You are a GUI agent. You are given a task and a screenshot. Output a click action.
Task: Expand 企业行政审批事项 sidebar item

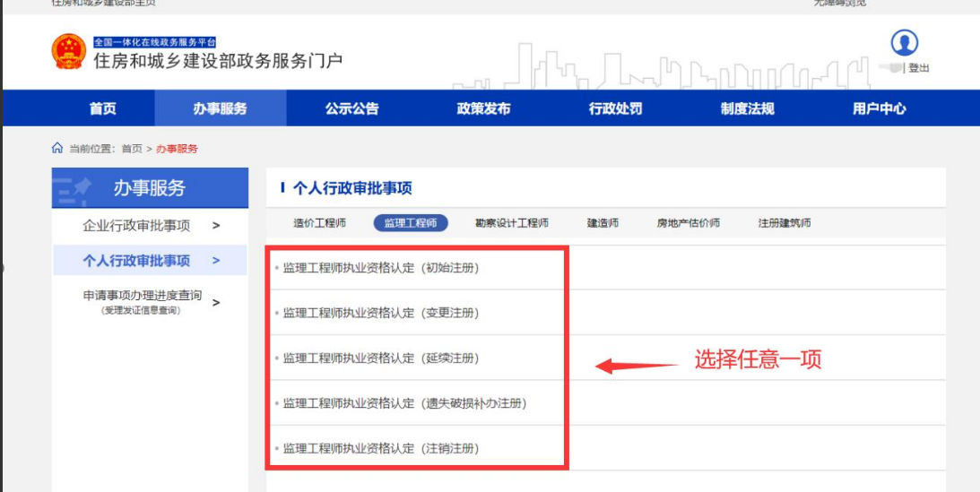(x=150, y=225)
